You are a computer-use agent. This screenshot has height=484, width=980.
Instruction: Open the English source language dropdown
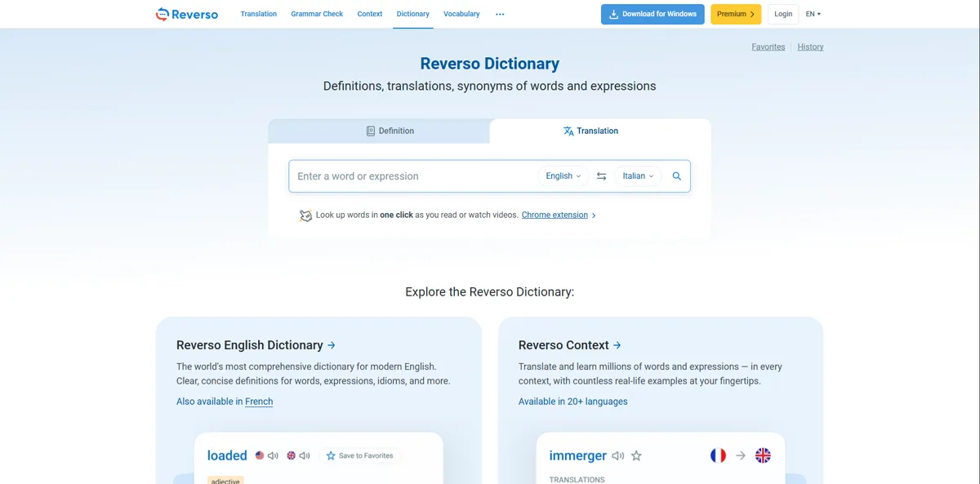point(563,176)
